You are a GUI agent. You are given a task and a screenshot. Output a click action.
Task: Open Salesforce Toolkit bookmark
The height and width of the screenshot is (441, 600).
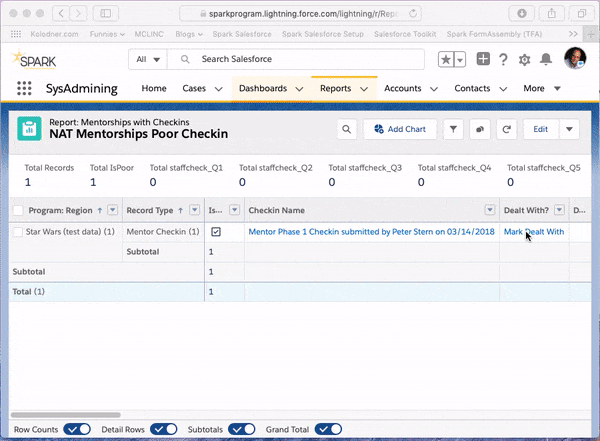[x=405, y=34]
